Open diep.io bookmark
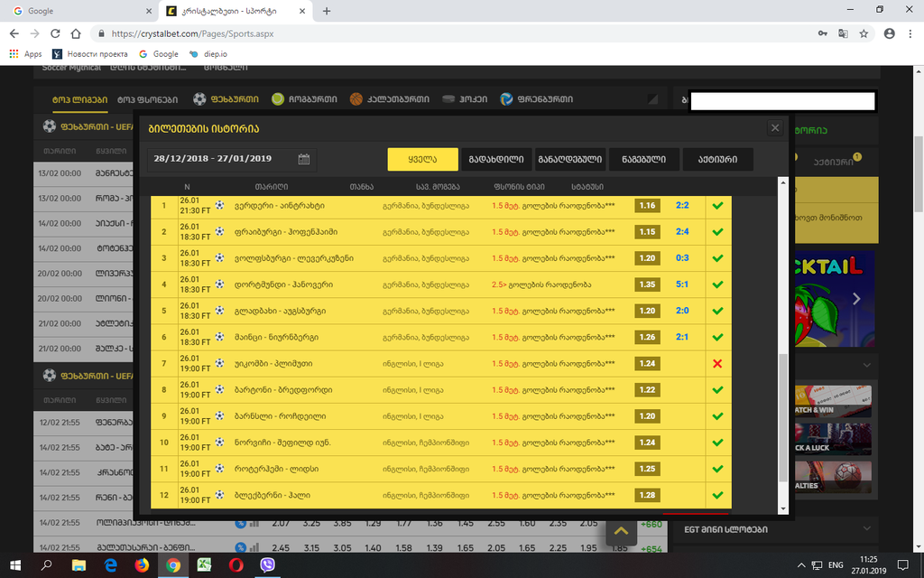Screen dimensions: 924x578 tap(208, 53)
